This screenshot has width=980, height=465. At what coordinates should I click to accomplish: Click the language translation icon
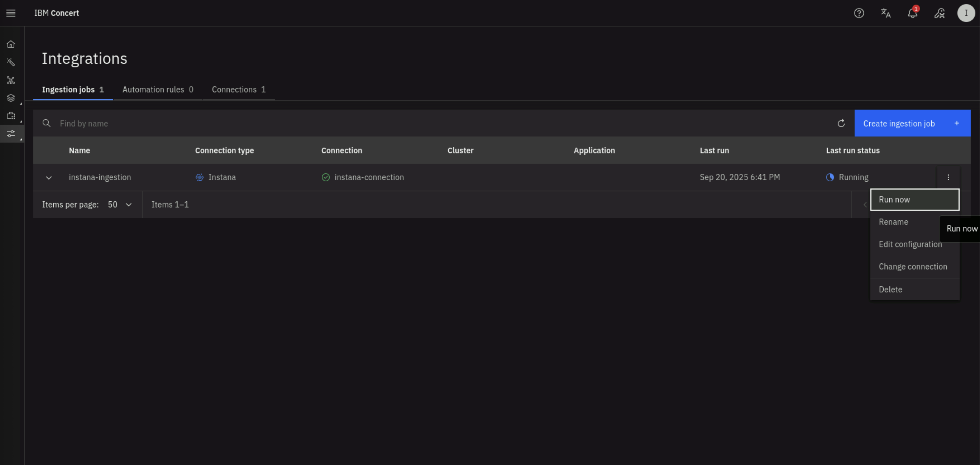click(x=886, y=13)
